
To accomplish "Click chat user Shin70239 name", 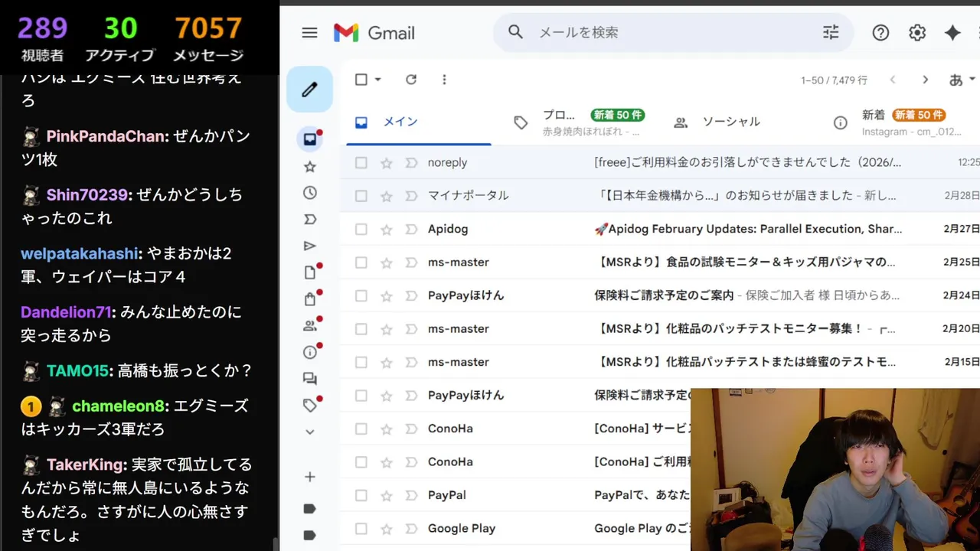I will pyautogui.click(x=87, y=195).
